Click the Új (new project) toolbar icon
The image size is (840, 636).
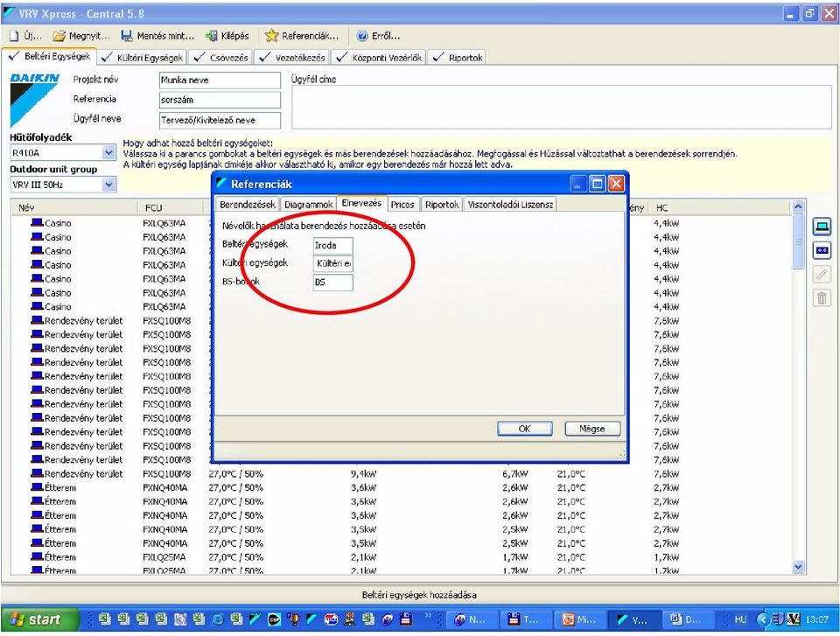click(x=15, y=36)
